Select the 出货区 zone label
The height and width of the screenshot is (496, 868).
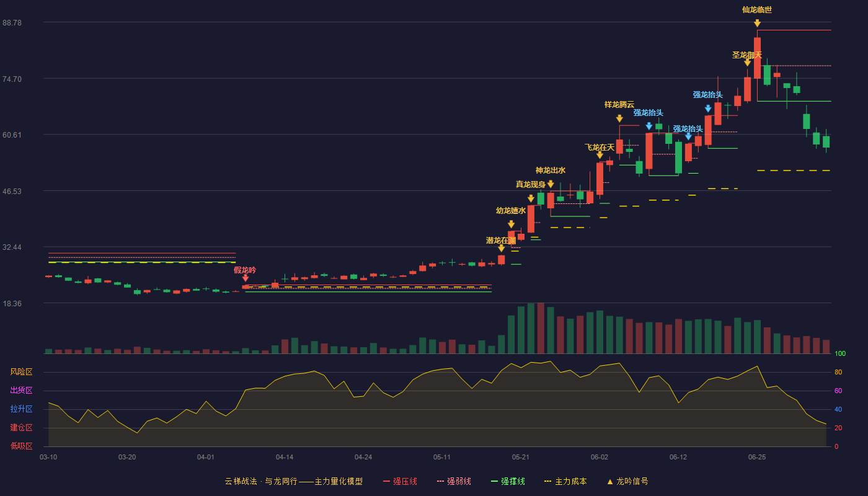pyautogui.click(x=21, y=391)
